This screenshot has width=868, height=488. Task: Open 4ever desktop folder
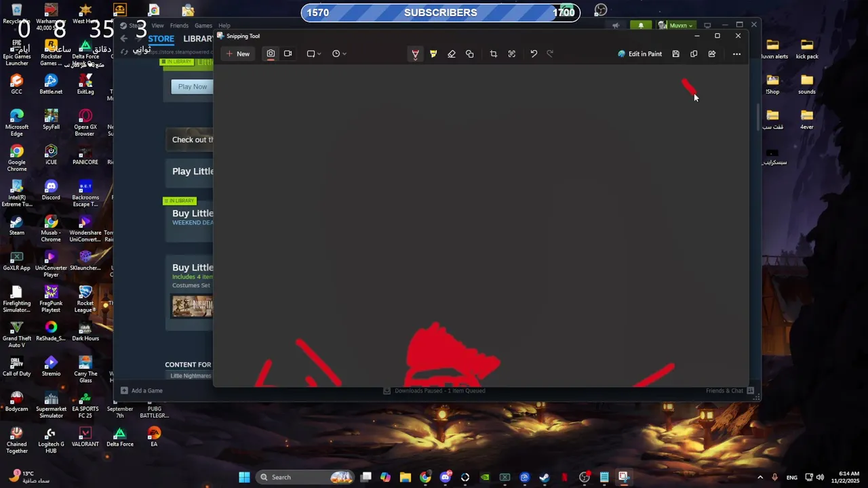807,119
